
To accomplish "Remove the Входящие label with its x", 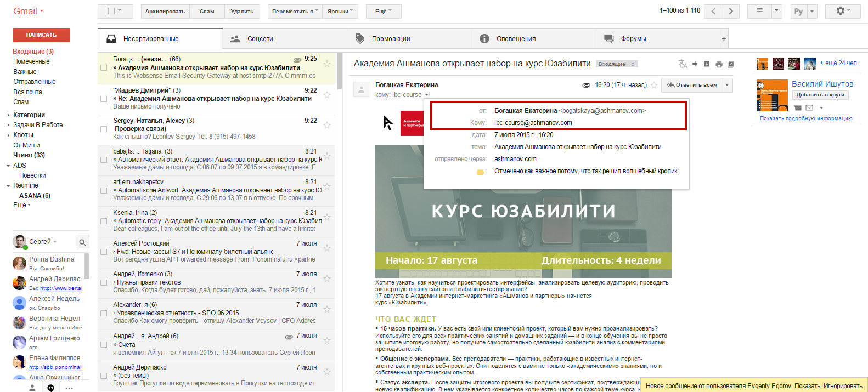I will [633, 64].
